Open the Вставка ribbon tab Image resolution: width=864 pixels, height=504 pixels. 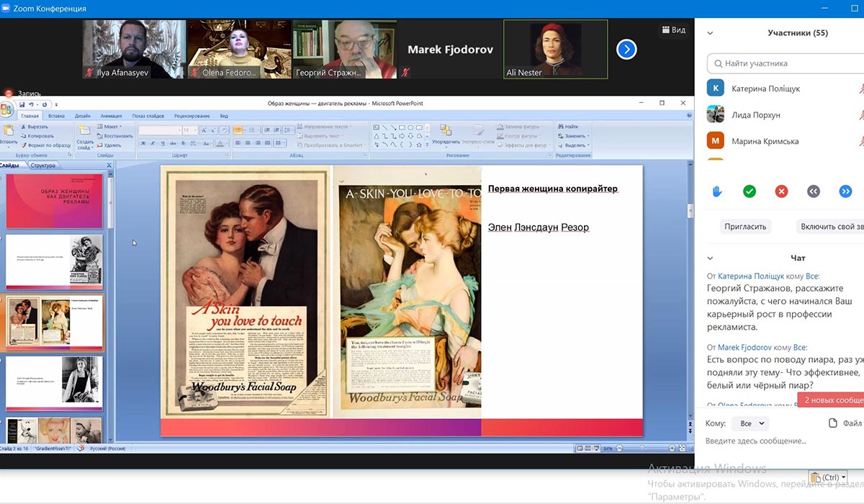(56, 116)
